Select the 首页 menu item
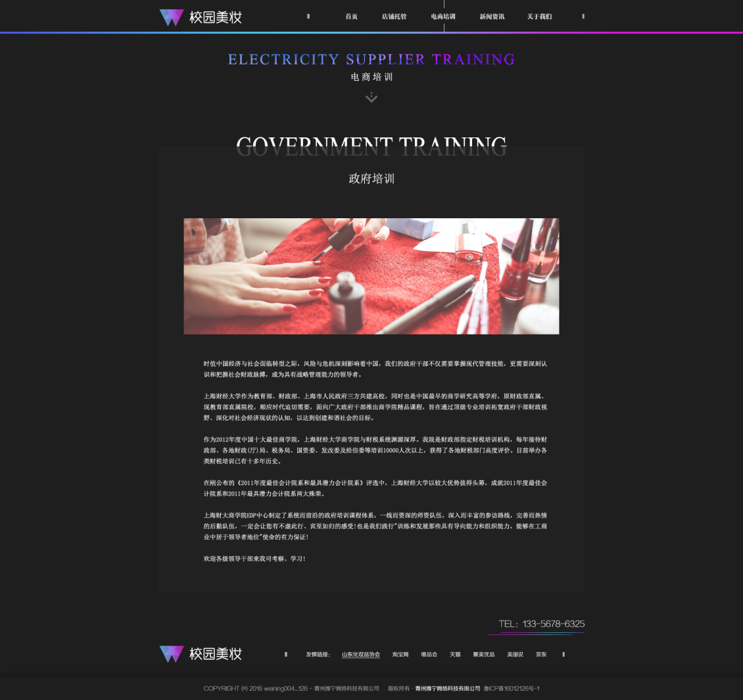Viewport: 743px width, 700px height. (x=350, y=16)
